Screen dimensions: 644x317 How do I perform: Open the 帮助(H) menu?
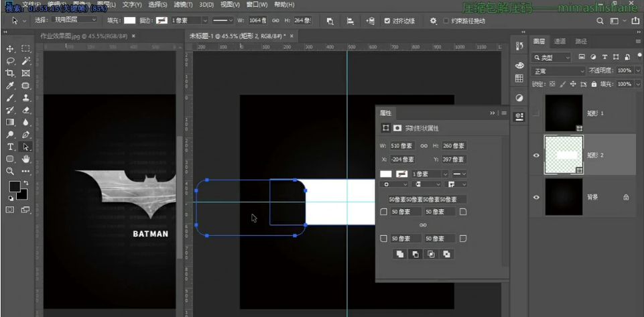click(x=284, y=5)
